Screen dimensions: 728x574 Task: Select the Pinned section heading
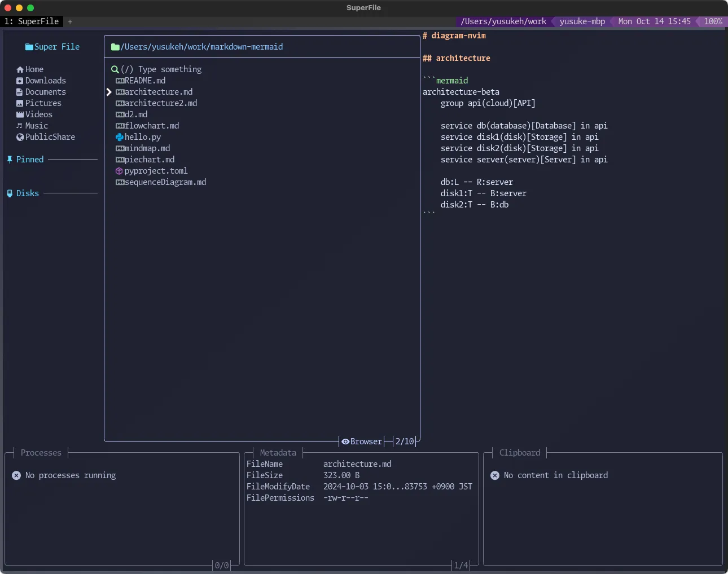coord(30,160)
